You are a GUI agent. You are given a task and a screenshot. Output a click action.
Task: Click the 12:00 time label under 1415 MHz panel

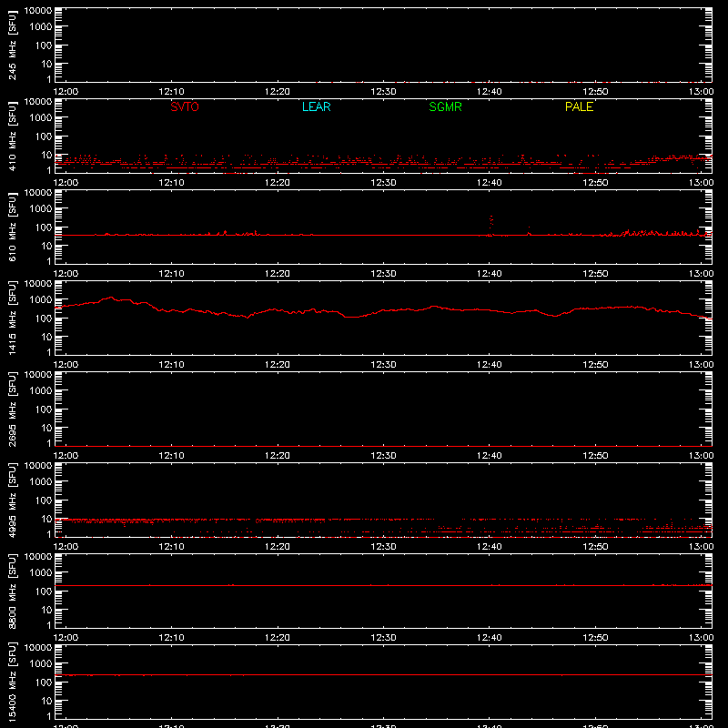point(66,365)
